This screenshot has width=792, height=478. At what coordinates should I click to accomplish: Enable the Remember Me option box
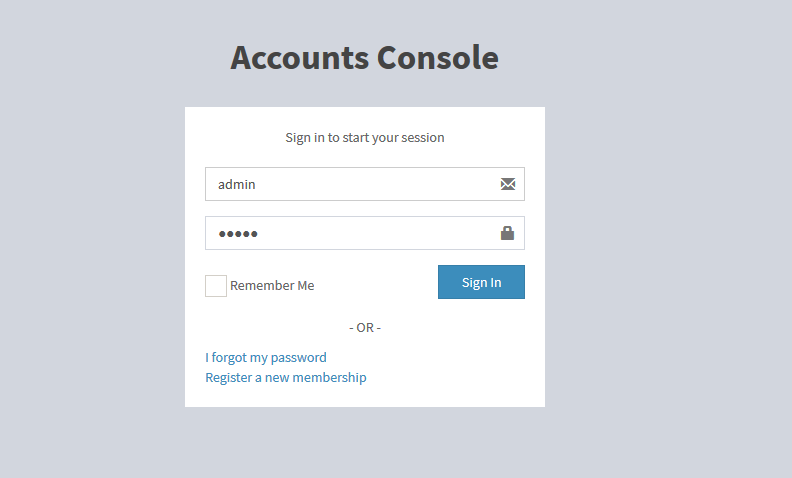[x=216, y=286]
